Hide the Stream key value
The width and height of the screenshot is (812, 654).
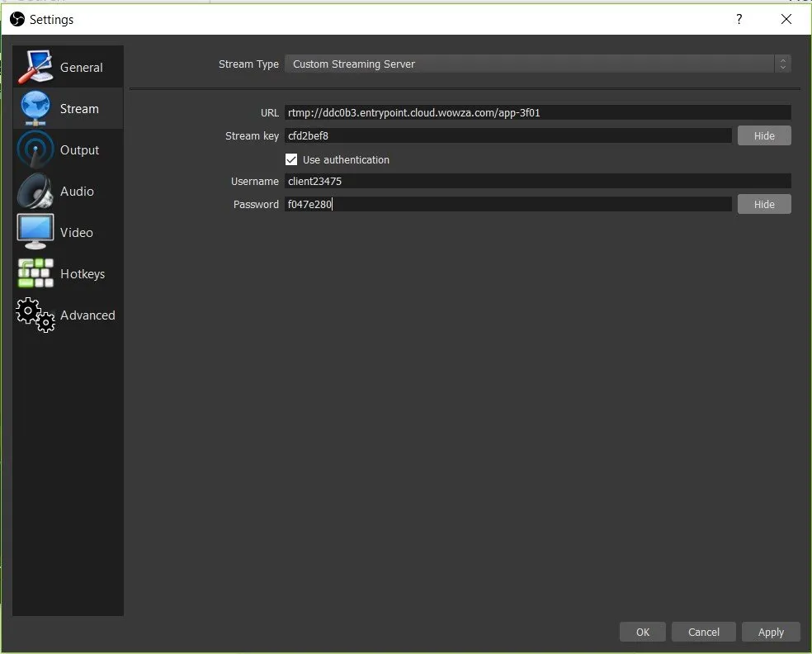click(764, 135)
